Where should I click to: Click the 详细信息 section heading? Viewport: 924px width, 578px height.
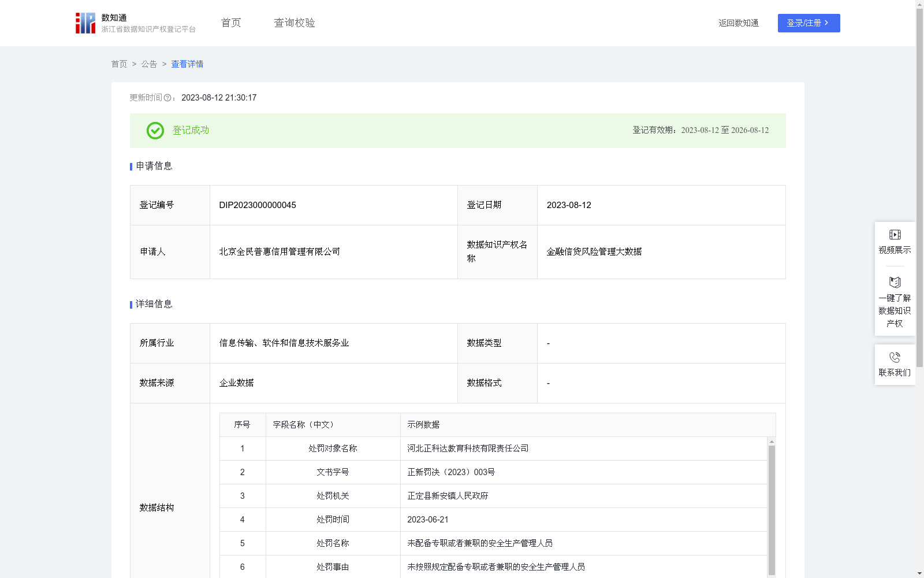[154, 305]
